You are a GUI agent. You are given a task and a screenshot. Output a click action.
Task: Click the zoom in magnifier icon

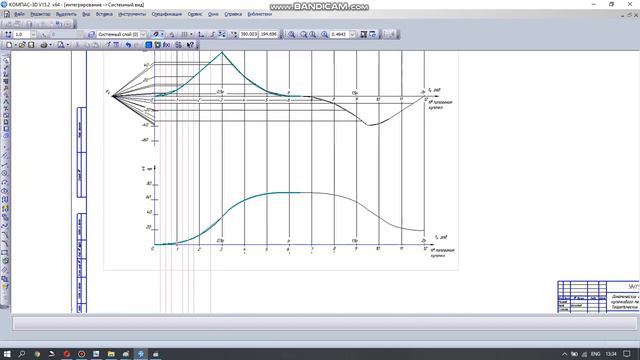(304, 35)
